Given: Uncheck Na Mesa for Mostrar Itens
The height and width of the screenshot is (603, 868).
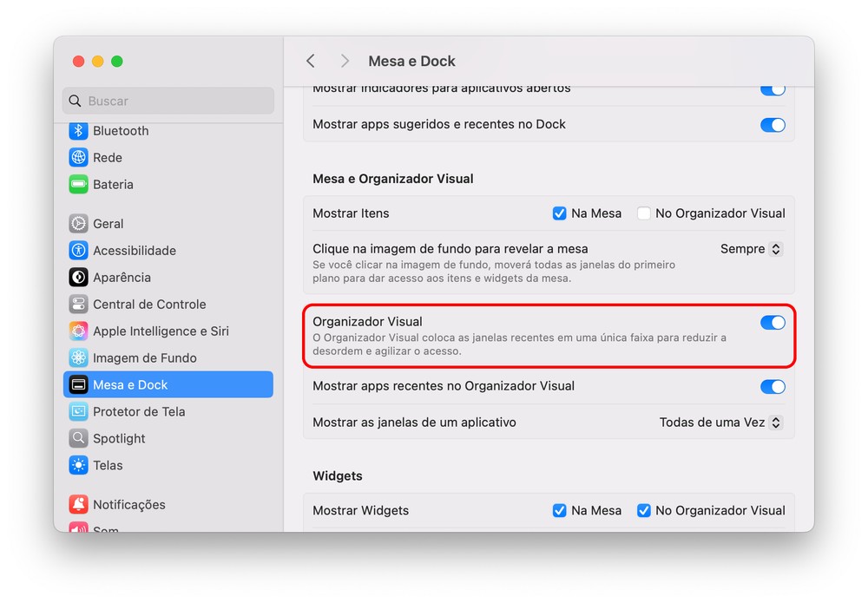Looking at the screenshot, I should tap(559, 213).
